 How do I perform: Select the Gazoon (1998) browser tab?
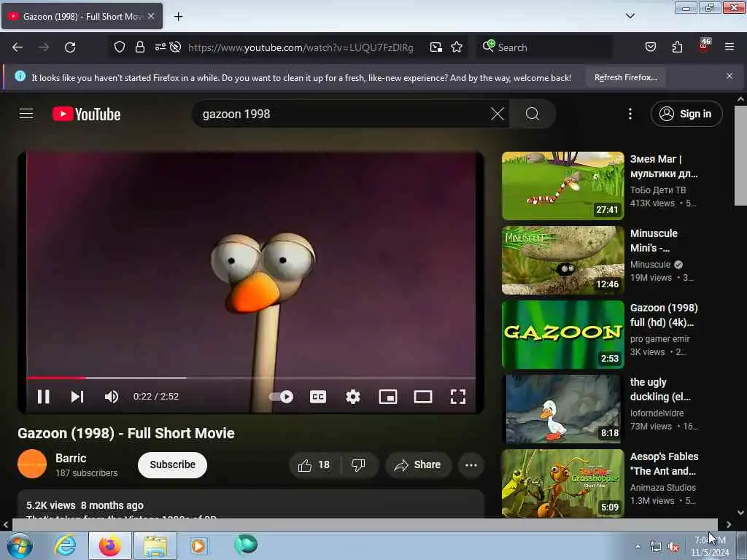[x=82, y=16]
